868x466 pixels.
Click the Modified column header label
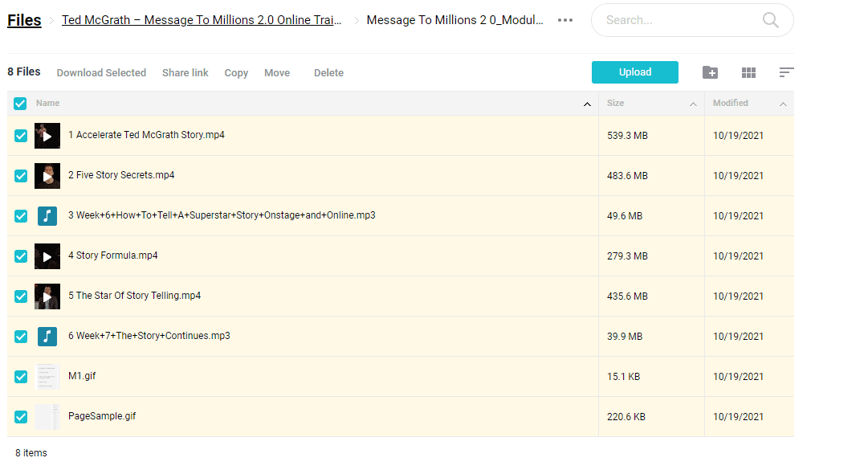coord(730,103)
